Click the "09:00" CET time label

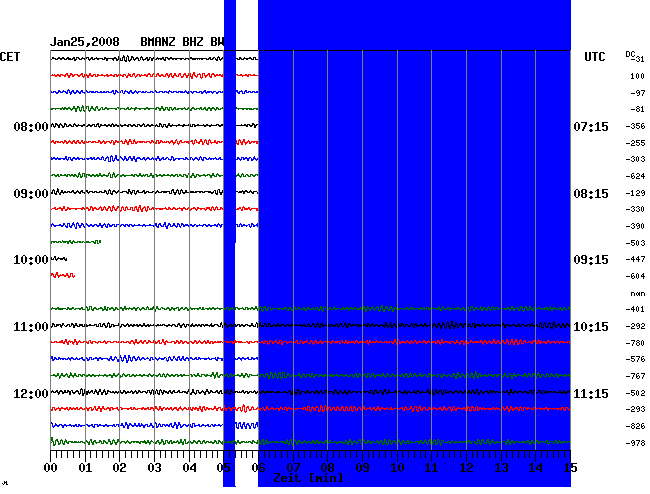point(31,194)
